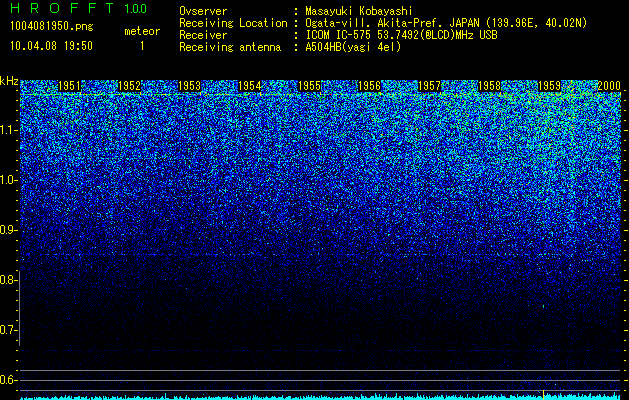Click the cyan signal level strip at the bottom

pos(321,397)
